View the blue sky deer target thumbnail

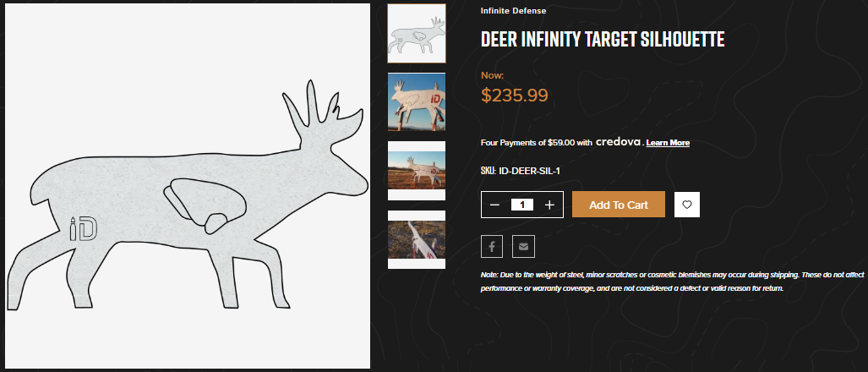point(416,102)
